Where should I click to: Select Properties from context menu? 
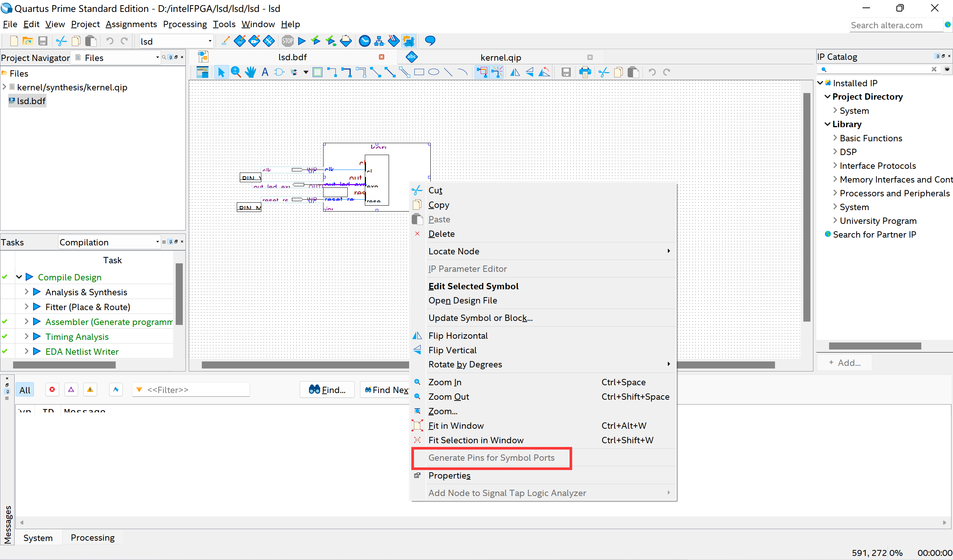click(449, 475)
